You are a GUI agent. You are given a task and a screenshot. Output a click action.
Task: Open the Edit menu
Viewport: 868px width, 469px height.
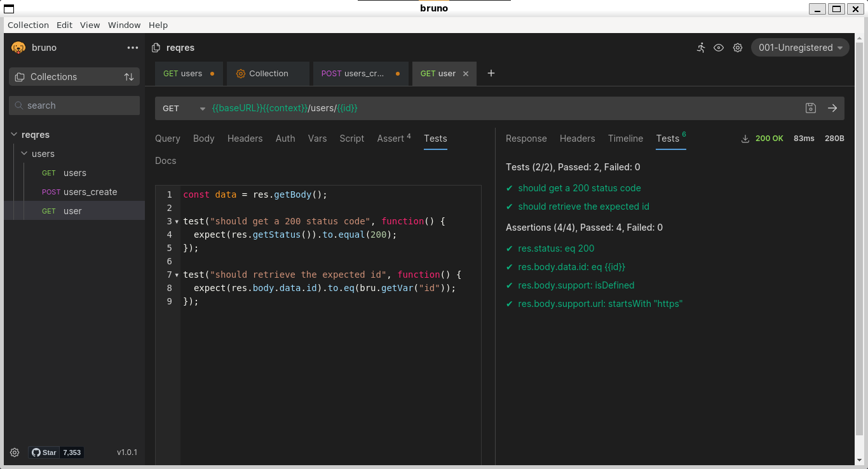[64, 25]
